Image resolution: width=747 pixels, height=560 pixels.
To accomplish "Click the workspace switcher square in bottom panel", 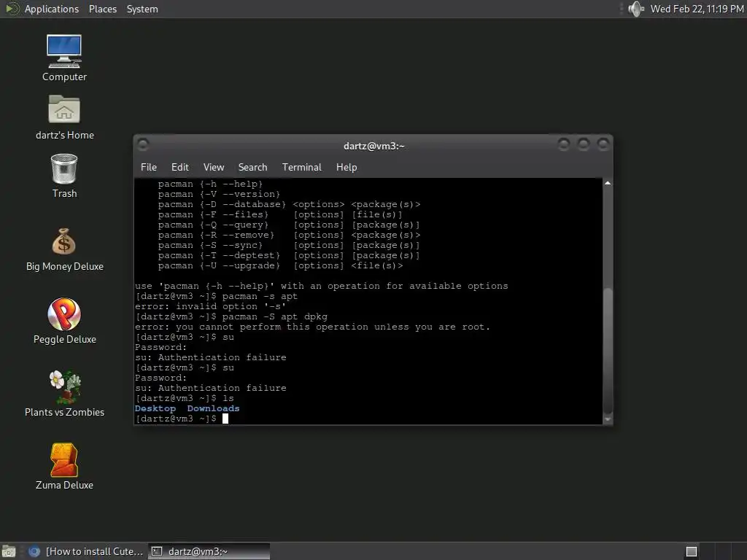I will click(x=692, y=551).
